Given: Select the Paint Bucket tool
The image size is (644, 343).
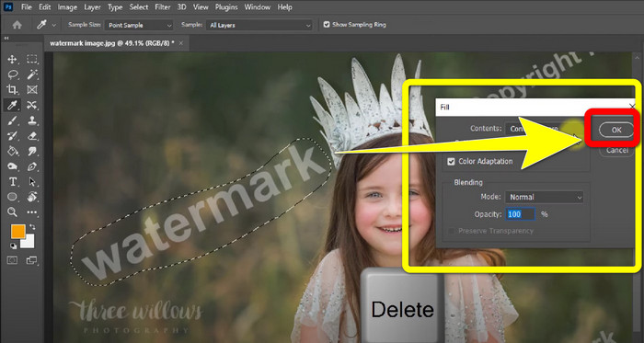Looking at the screenshot, I should [x=12, y=151].
